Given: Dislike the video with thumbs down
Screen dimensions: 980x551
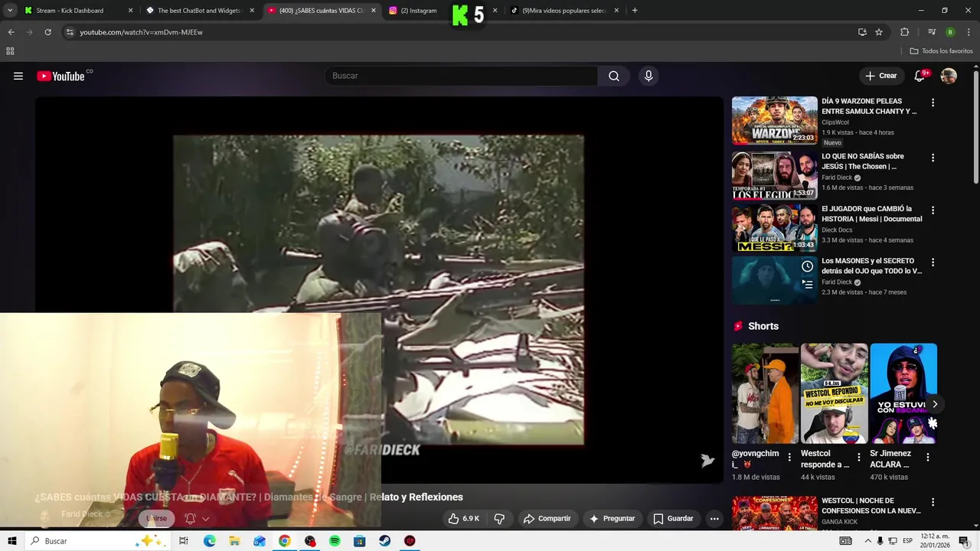Looking at the screenshot, I should point(499,518).
